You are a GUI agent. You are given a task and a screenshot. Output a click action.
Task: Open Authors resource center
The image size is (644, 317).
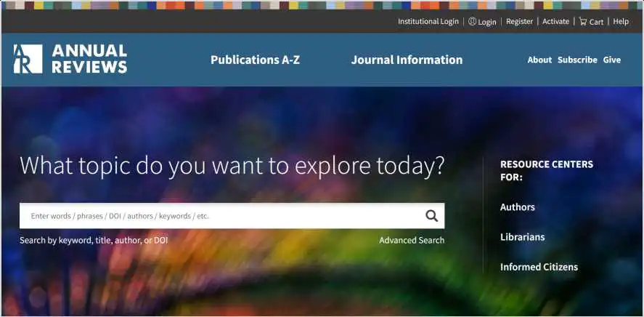(518, 207)
